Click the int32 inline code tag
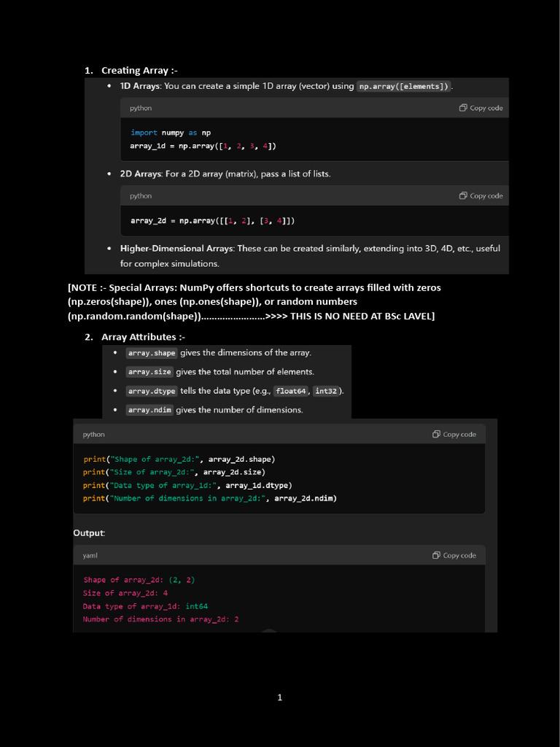This screenshot has height=747, width=560. click(x=327, y=391)
